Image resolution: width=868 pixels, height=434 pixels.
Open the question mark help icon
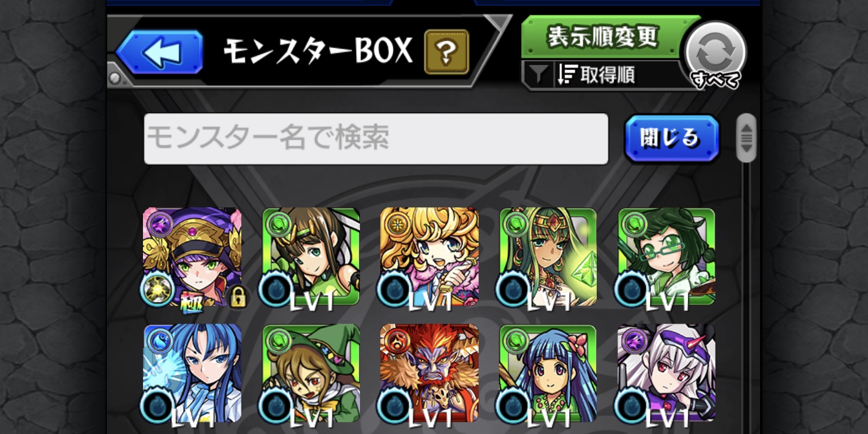coord(446,52)
